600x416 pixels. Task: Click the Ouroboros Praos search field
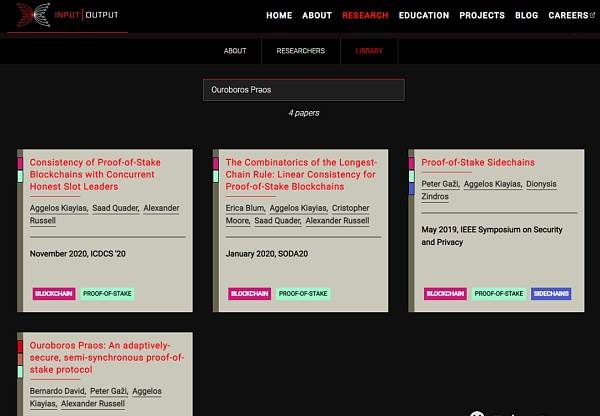(304, 90)
